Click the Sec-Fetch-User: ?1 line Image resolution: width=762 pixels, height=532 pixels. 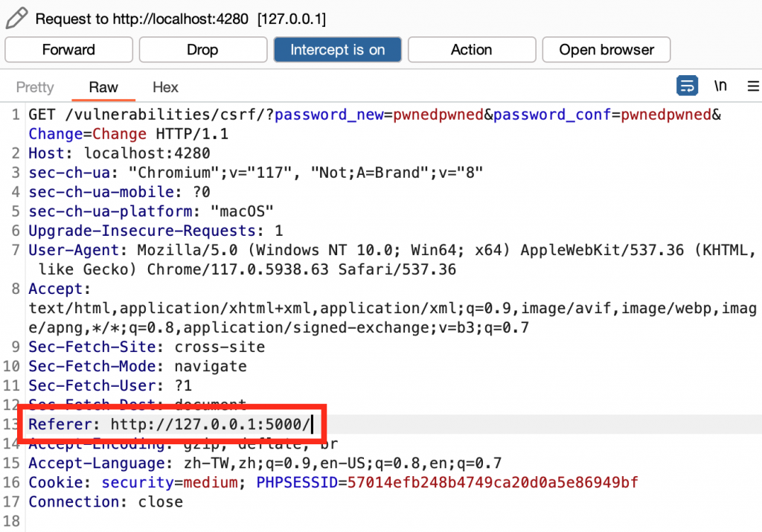pyautogui.click(x=110, y=385)
